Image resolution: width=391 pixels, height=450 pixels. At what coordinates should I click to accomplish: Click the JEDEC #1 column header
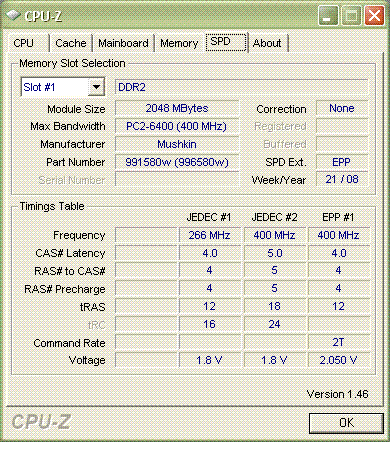tap(209, 217)
